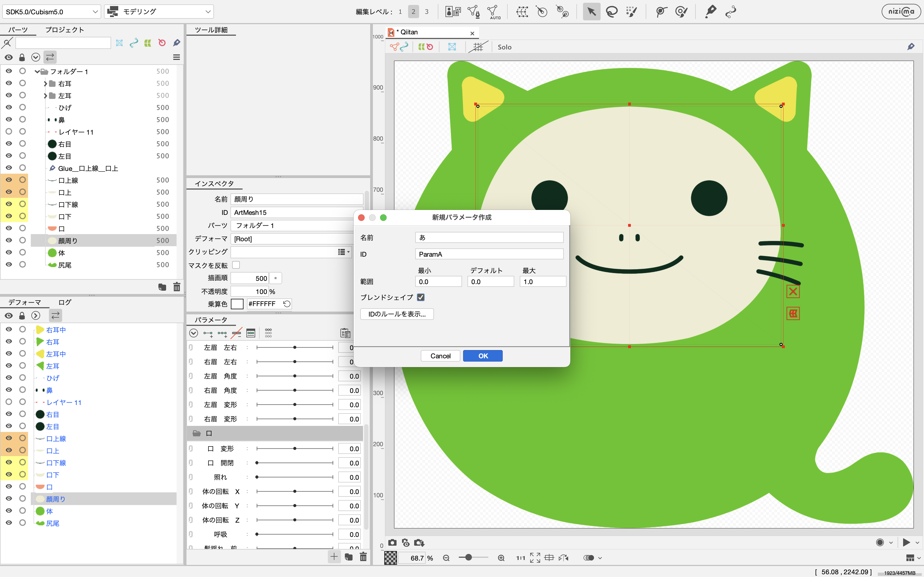
Task: Click the zoom in magnifier icon
Action: [x=501, y=558]
